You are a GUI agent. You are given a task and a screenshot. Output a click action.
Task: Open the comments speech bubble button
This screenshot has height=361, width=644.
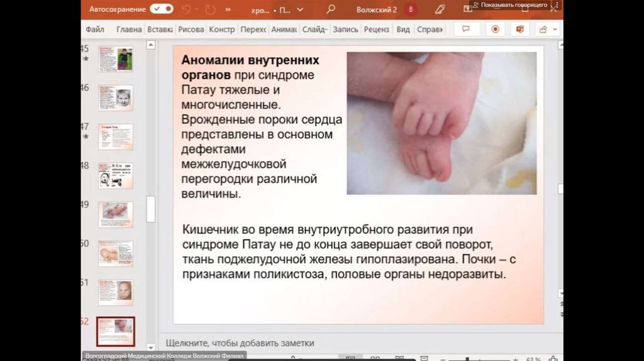467,30
